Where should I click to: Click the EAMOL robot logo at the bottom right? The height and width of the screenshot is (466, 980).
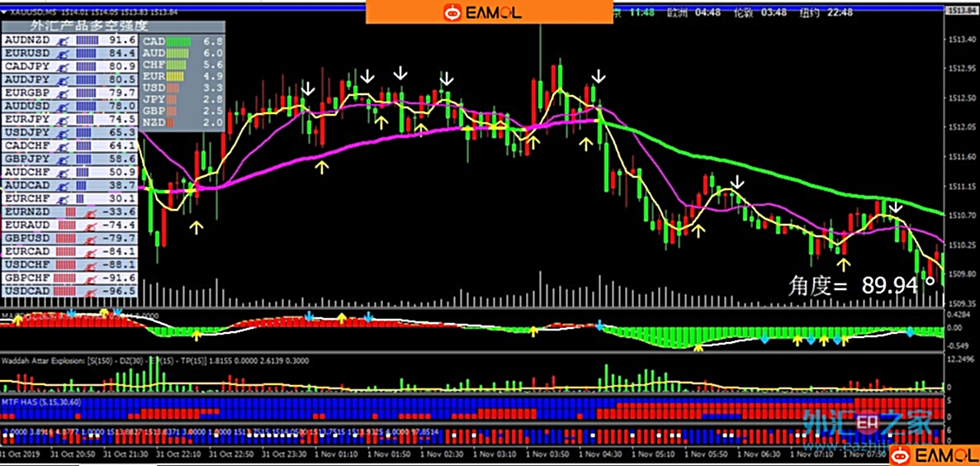tap(900, 455)
